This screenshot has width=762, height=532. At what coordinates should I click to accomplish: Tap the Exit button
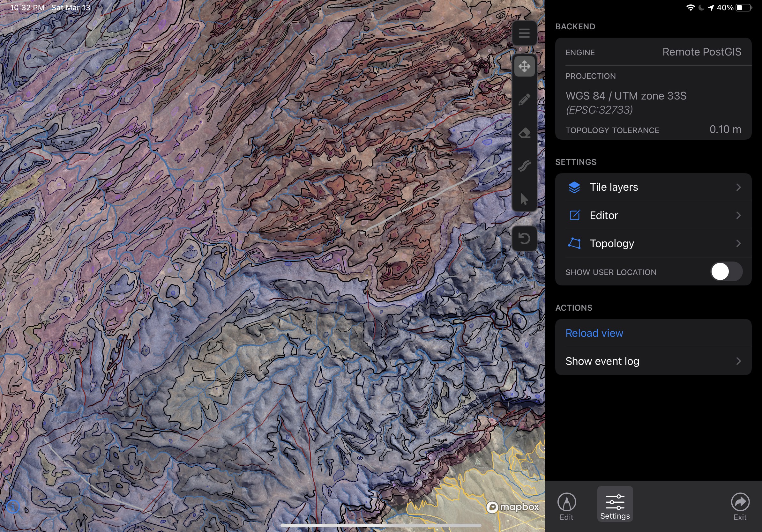[x=740, y=506]
